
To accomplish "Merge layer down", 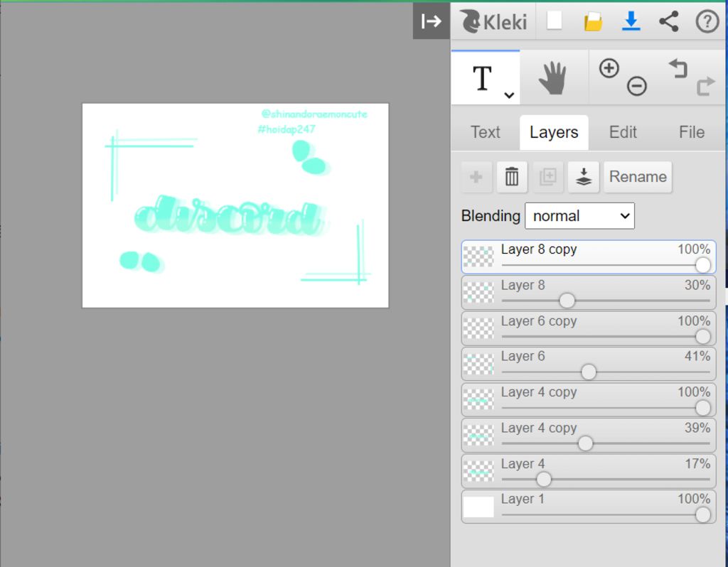I will 584,177.
